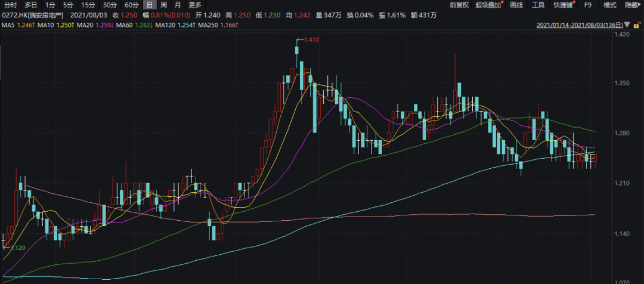Activate the 画线 drawing tool
Viewport: 644px width, 284px height.
click(516, 5)
